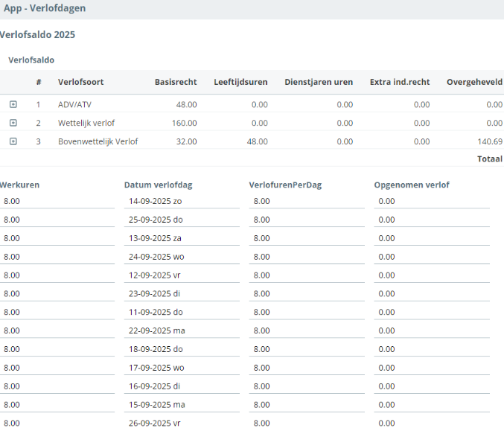The image size is (504, 428).
Task: Select the Wettelijk verlof row name
Action: point(86,123)
